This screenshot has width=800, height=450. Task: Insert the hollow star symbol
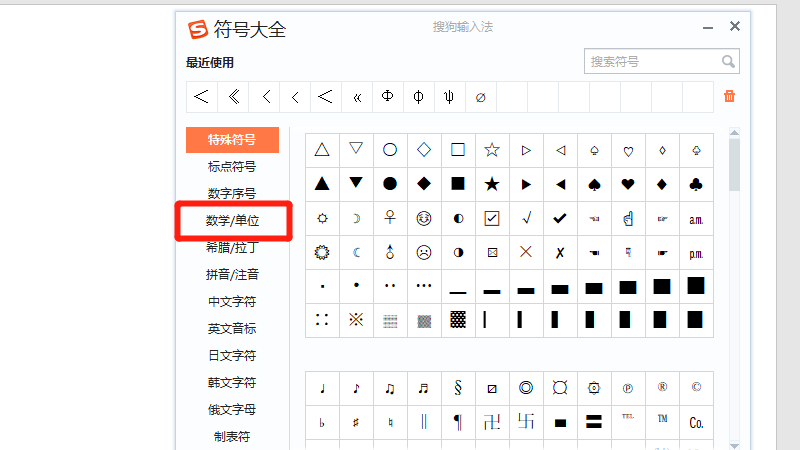pyautogui.click(x=491, y=150)
